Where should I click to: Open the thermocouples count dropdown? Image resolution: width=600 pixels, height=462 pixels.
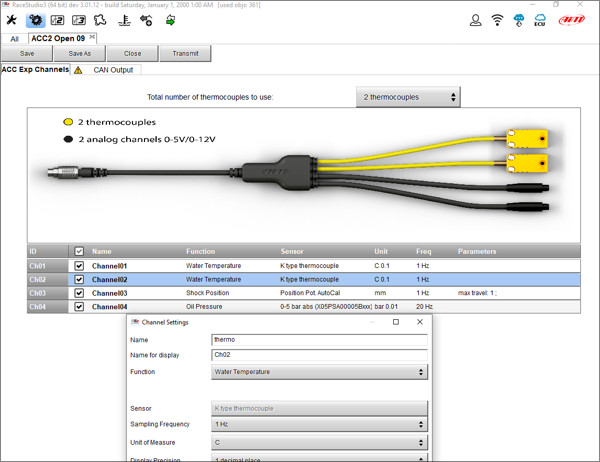pyautogui.click(x=408, y=97)
